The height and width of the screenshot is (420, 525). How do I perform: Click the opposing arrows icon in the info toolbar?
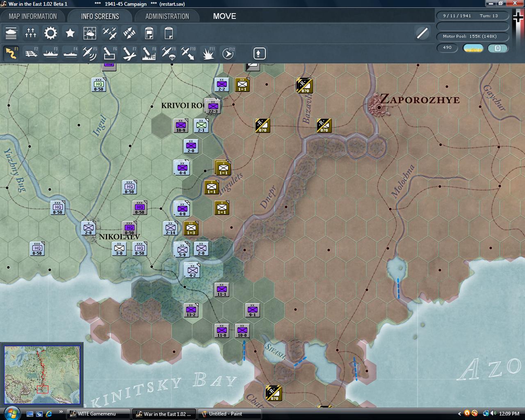click(129, 33)
